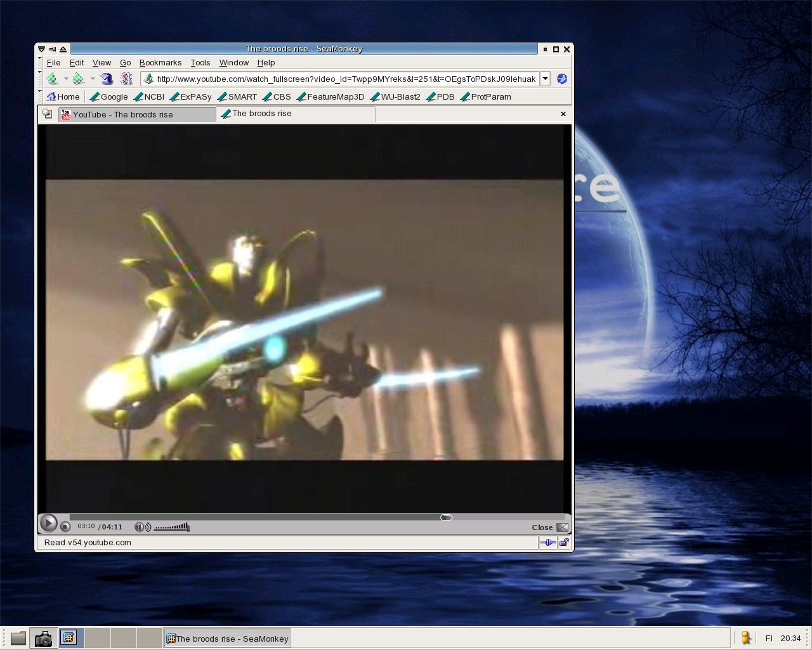Click the total duration 04:11 text
The height and width of the screenshot is (650, 812).
[112, 527]
